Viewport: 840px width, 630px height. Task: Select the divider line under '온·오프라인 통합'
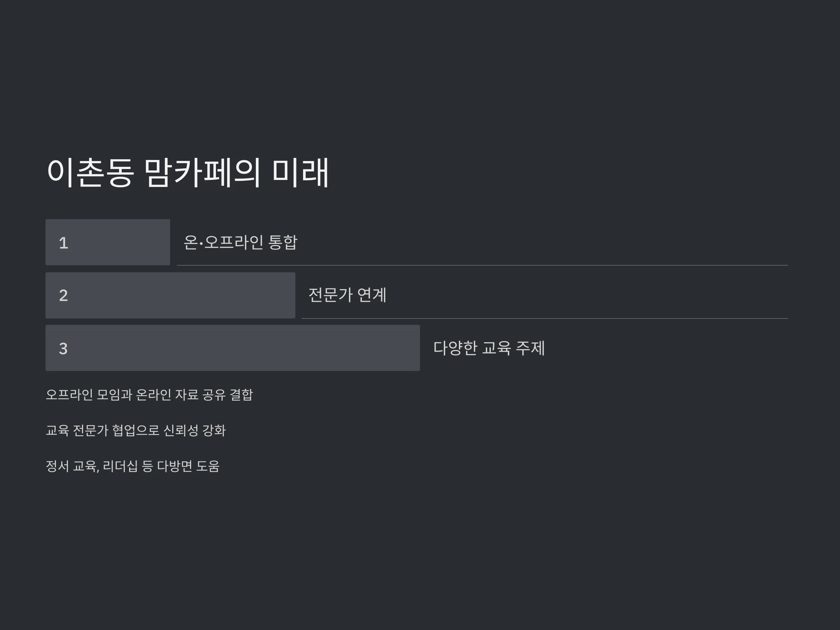483,265
